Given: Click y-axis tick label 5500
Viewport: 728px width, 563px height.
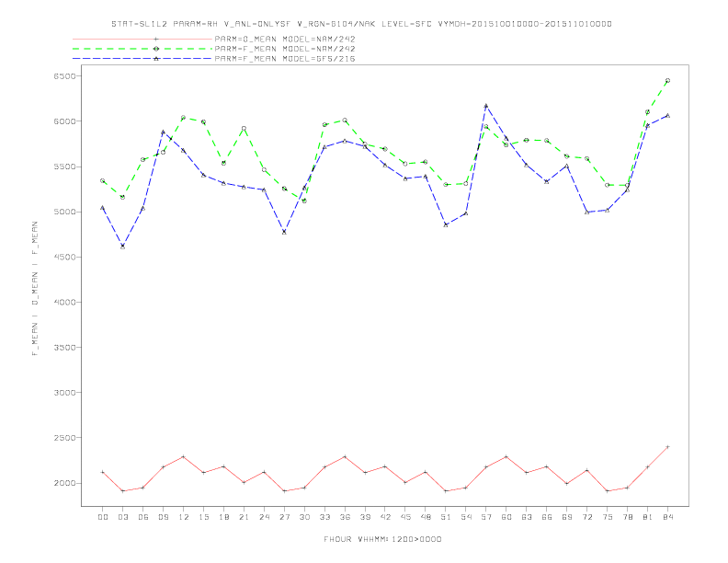Looking at the screenshot, I should pos(64,167).
